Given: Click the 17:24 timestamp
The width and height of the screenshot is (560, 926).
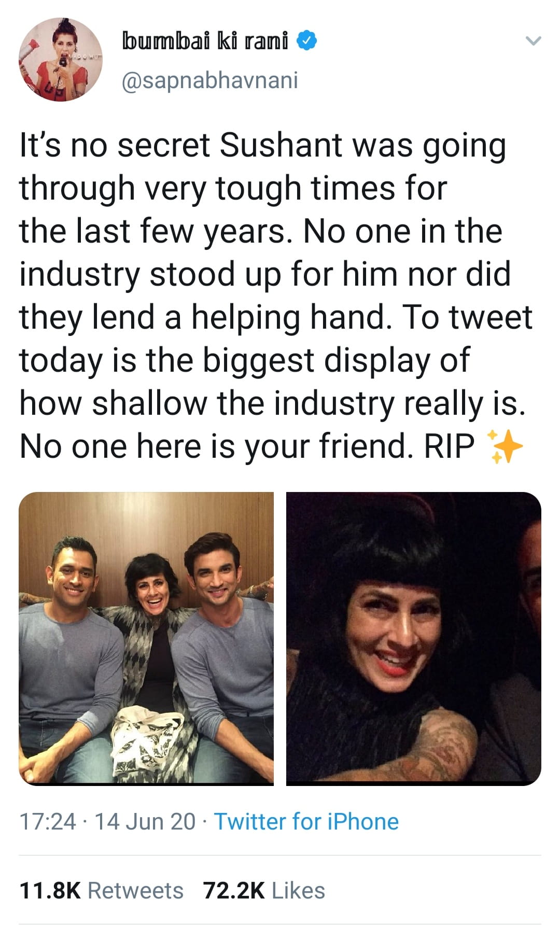Looking at the screenshot, I should (48, 822).
